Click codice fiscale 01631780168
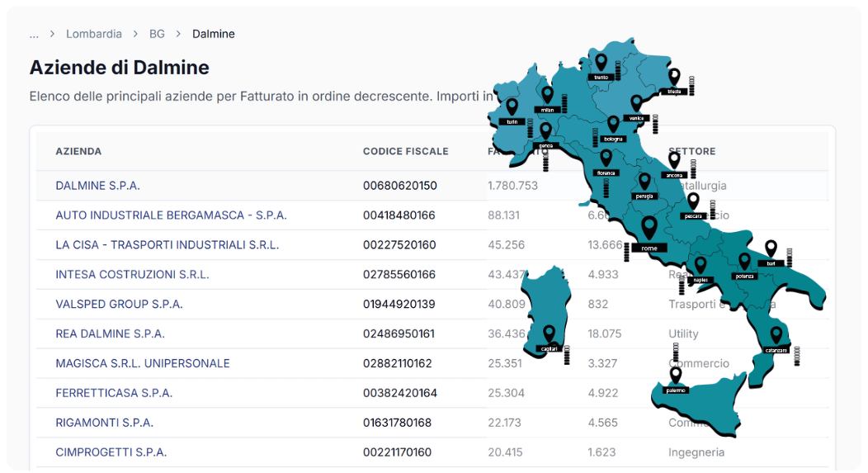Viewport: 868px width, 473px height. coord(397,423)
